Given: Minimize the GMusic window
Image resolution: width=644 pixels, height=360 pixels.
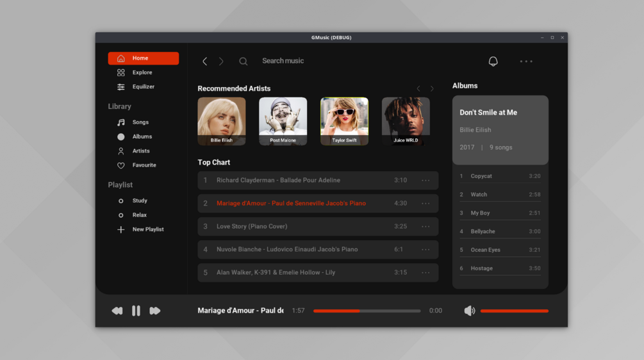Looking at the screenshot, I should coord(542,37).
